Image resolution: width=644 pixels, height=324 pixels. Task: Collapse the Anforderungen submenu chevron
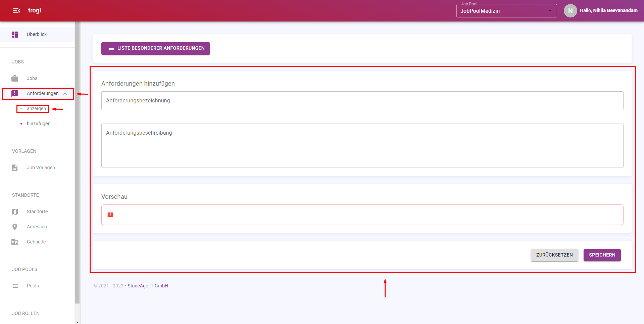click(65, 94)
